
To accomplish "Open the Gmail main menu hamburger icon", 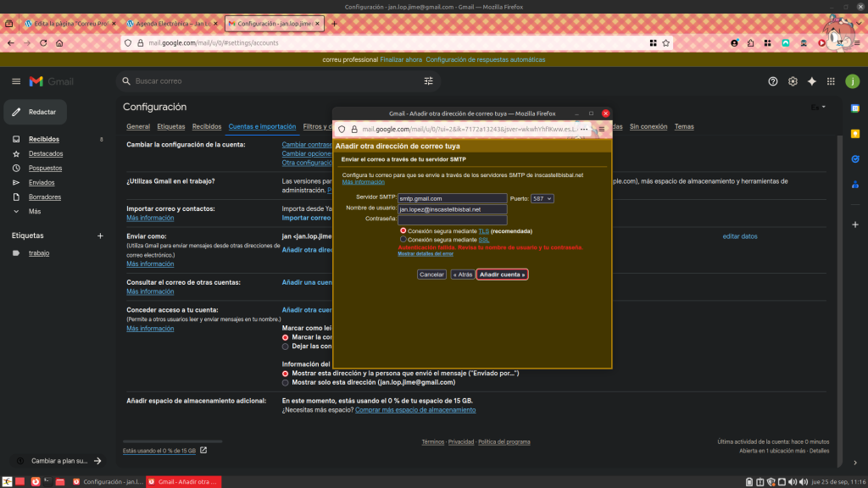I will 16,81.
